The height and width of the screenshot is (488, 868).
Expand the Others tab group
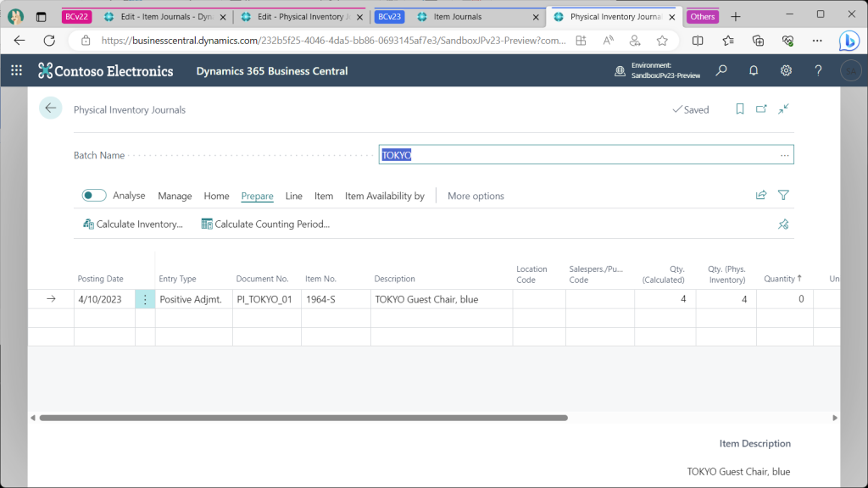703,17
